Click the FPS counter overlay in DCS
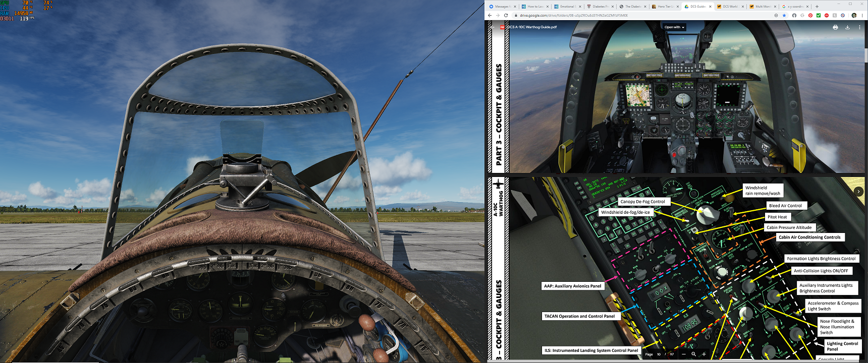 coord(27,18)
